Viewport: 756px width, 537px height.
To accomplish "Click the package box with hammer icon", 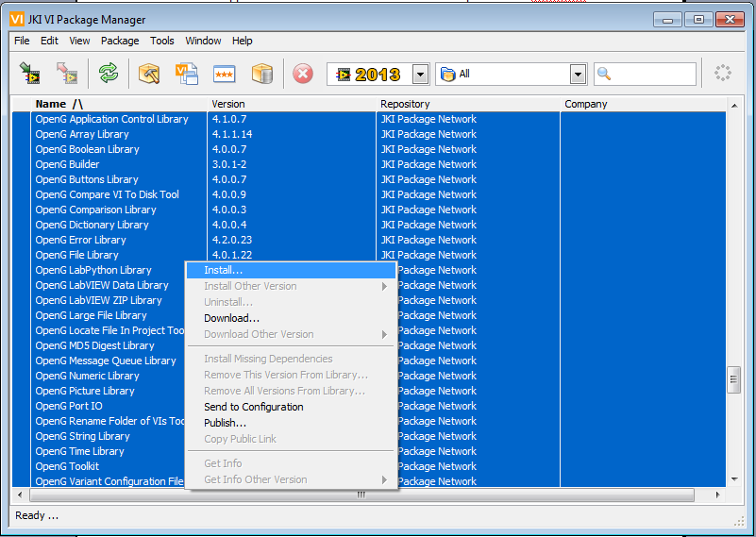I will 149,74.
